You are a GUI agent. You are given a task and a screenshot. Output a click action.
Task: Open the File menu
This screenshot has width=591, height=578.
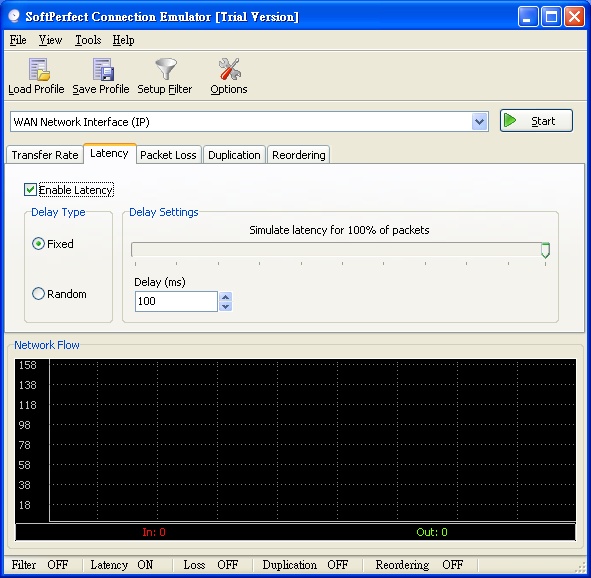tap(18, 40)
